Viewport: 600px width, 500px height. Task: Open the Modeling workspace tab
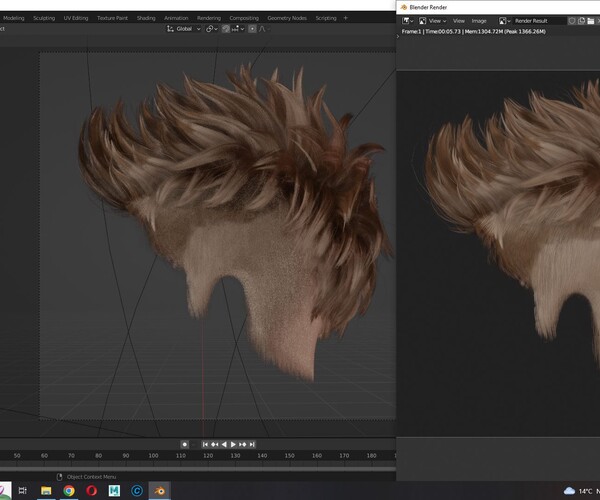[13, 18]
